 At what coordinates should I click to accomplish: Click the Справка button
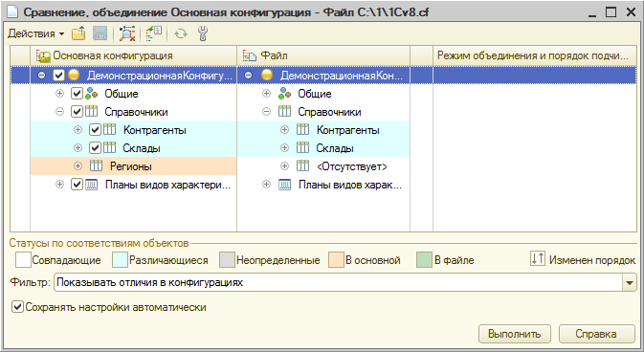pyautogui.click(x=596, y=334)
